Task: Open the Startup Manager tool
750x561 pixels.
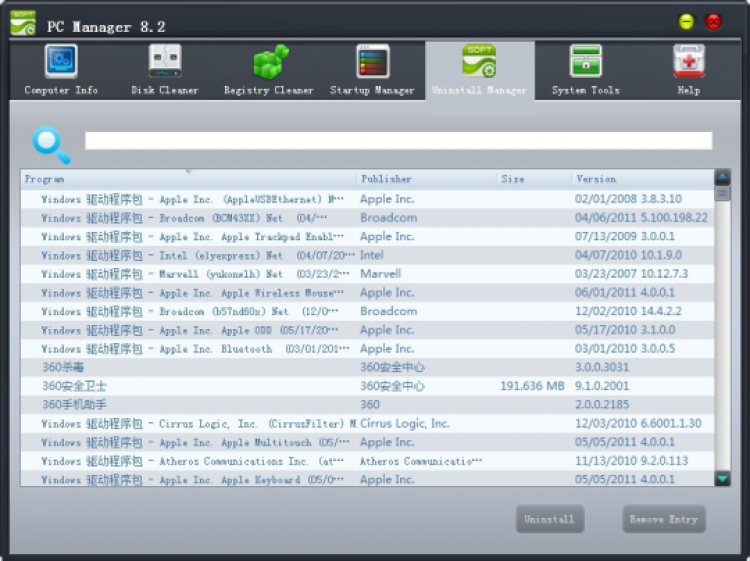Action: tap(373, 70)
